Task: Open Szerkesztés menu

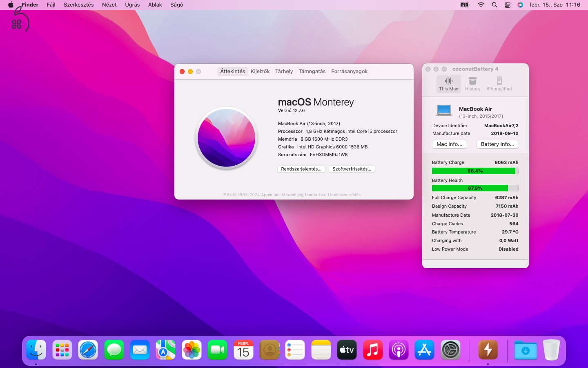Action: (78, 5)
